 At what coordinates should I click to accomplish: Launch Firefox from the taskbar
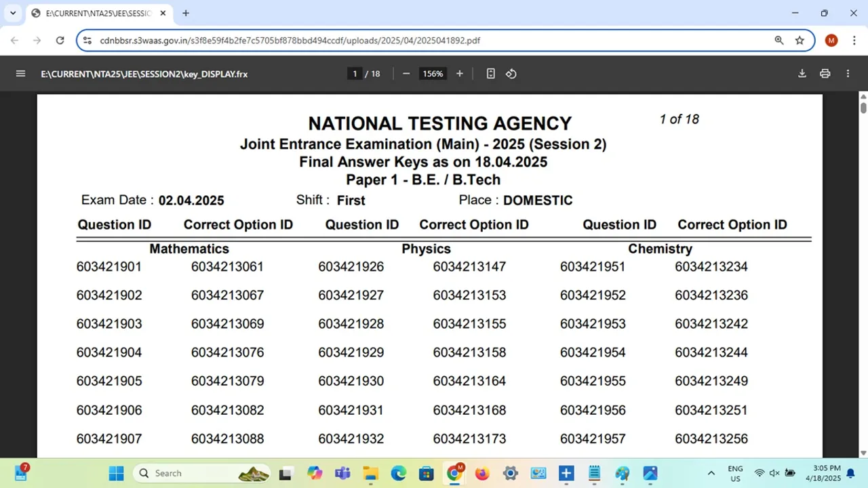point(482,473)
